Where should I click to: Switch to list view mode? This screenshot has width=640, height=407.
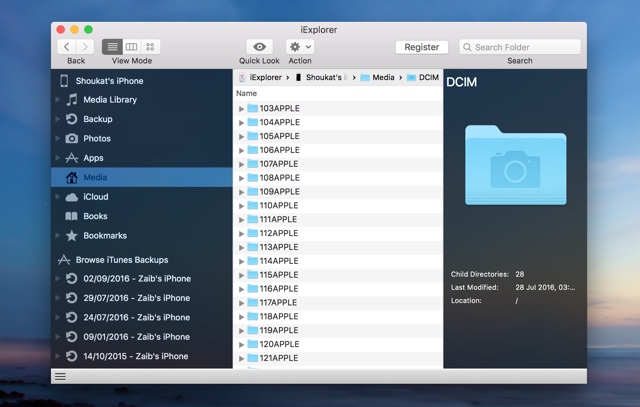112,47
